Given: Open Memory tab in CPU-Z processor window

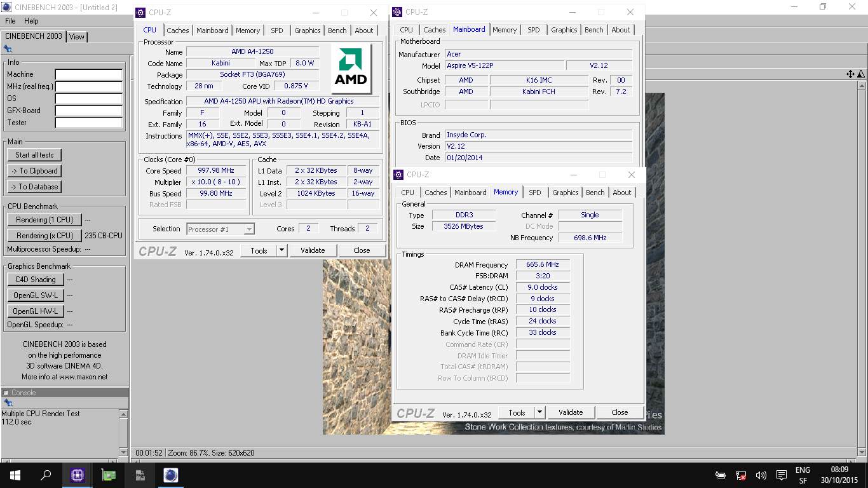Looking at the screenshot, I should point(248,30).
